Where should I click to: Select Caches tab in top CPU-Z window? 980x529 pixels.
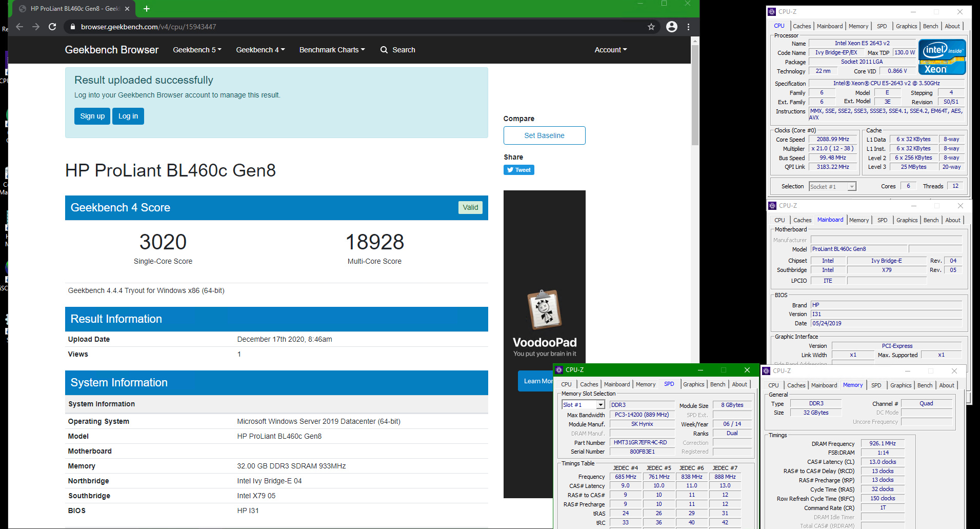(x=802, y=26)
